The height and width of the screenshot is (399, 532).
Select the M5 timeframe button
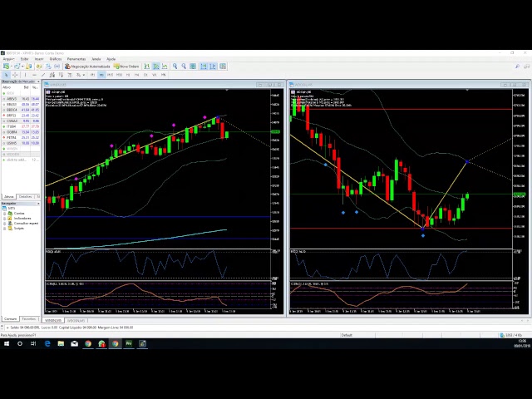pyautogui.click(x=101, y=75)
